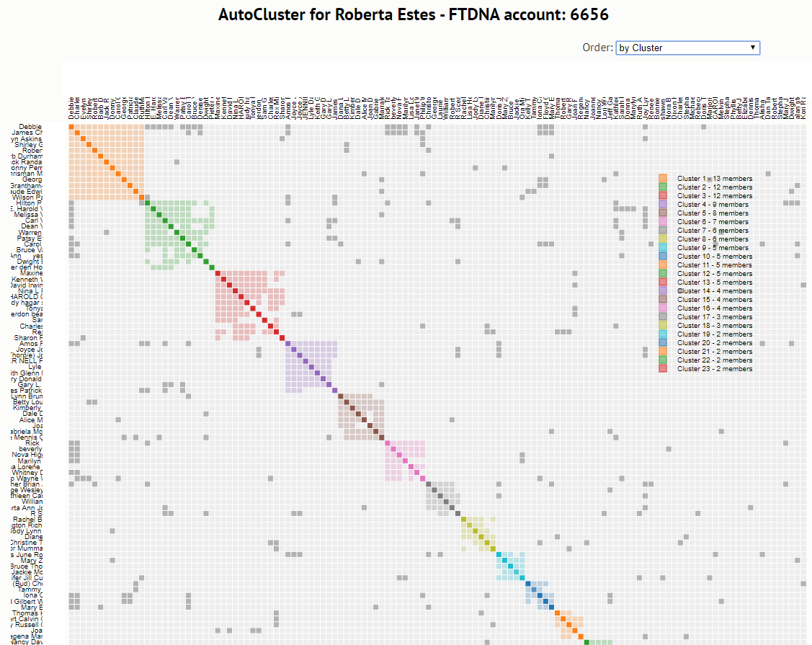812x645 pixels.
Task: Open the Order dropdown set to by Cluster
Action: click(x=687, y=48)
